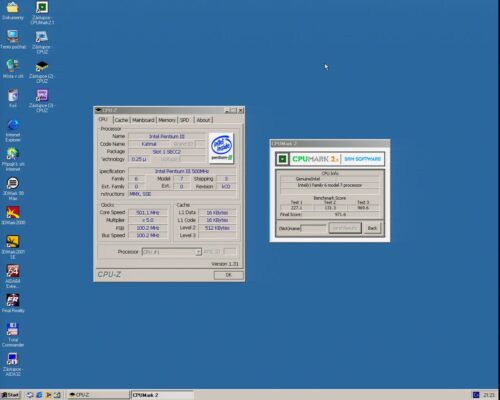Click the disabled send results button in CPUMark
The height and width of the screenshot is (400, 500).
[345, 228]
